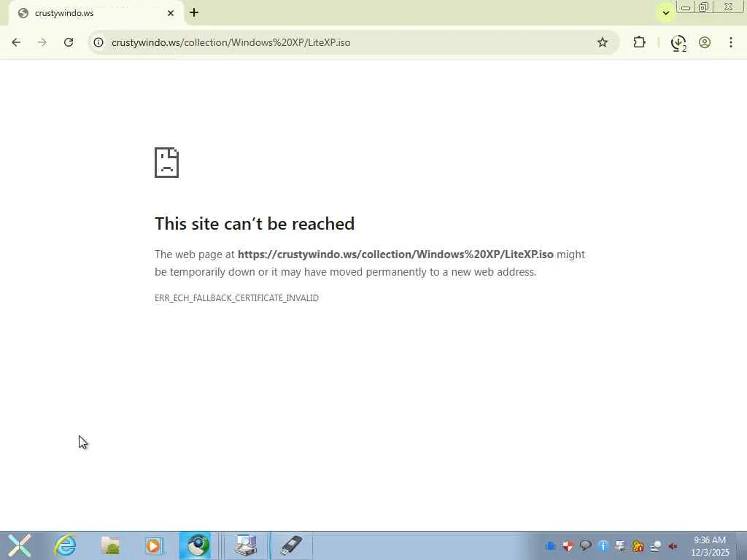The image size is (747, 560).
Task: Open the browser three-dot menu
Action: tap(731, 42)
